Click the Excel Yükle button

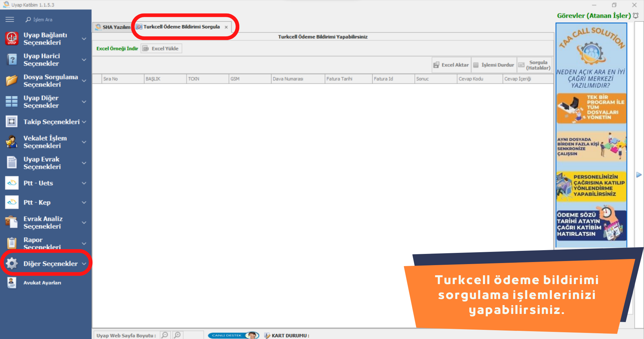[161, 48]
